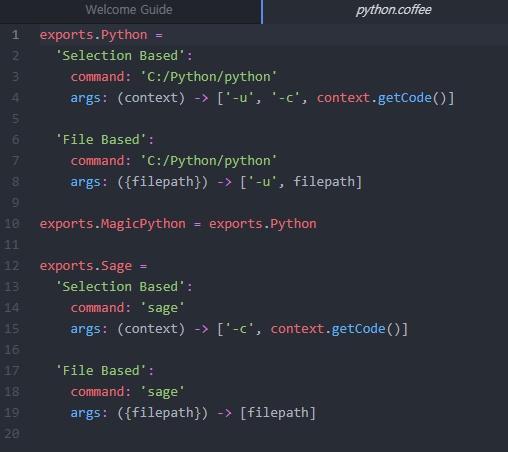The image size is (508, 452).
Task: Click 'sage' string on line 18
Action: point(162,392)
